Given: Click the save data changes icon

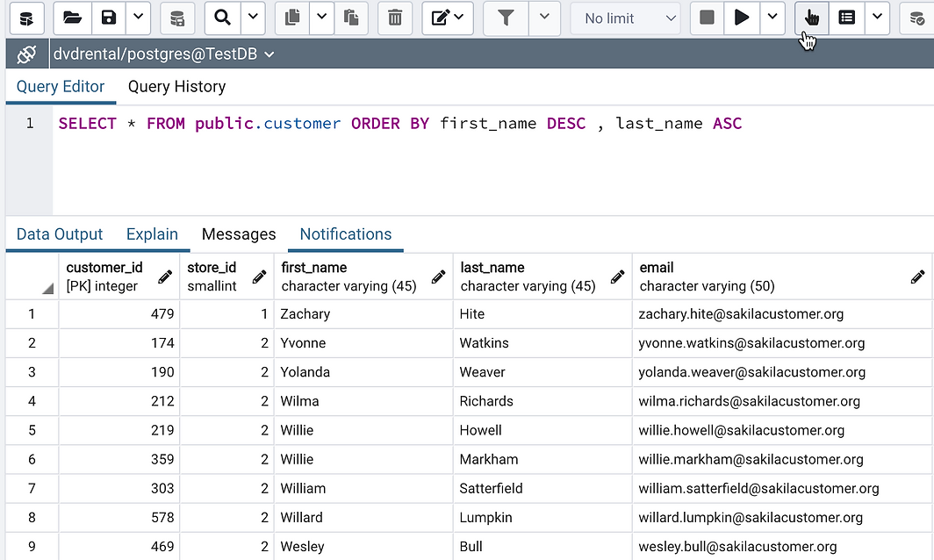Looking at the screenshot, I should tap(177, 18).
